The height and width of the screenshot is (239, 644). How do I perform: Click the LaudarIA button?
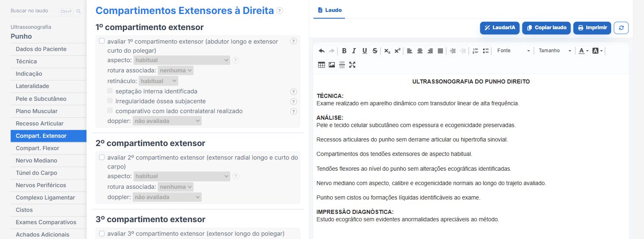pyautogui.click(x=500, y=28)
